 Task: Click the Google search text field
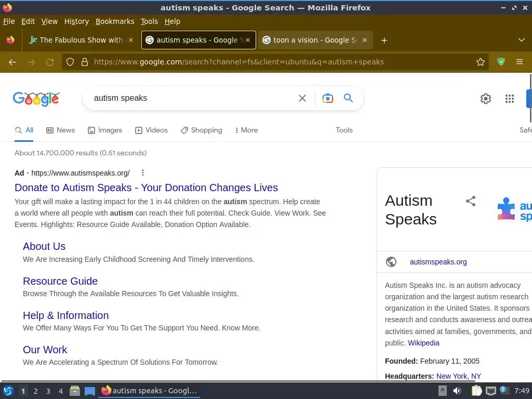click(x=193, y=98)
